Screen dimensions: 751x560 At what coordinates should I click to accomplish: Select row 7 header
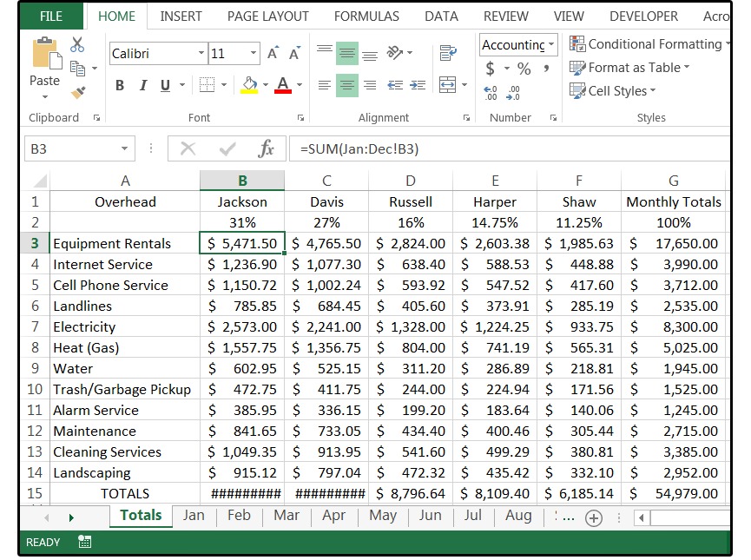pos(35,326)
